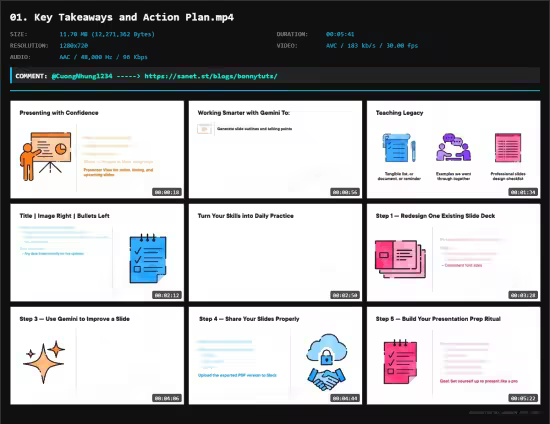This screenshot has width=550, height=424.
Task: Click the timestamp 00:01:34
Action: [523, 192]
